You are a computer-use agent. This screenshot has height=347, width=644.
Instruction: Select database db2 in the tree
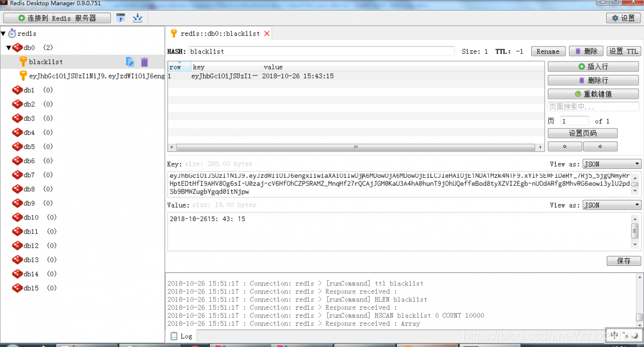pos(33,104)
